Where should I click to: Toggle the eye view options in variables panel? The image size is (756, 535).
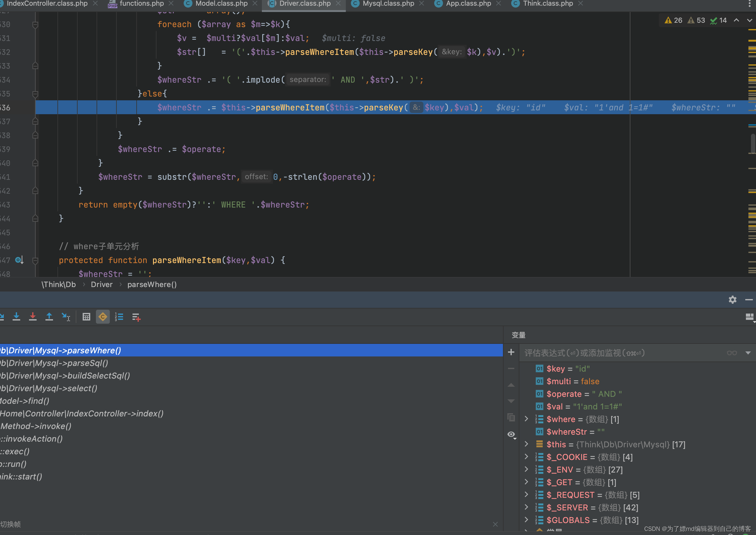[x=511, y=434]
